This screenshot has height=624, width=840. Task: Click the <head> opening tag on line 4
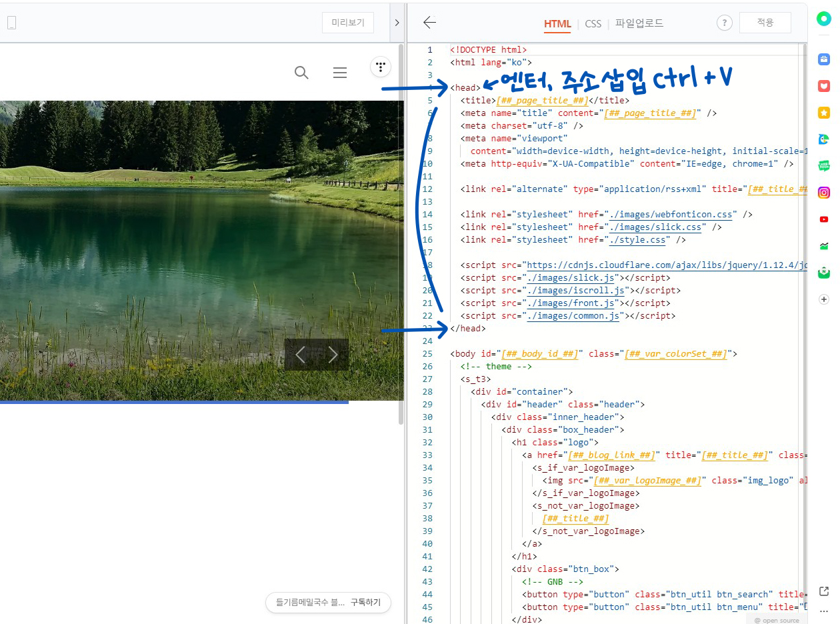(465, 88)
